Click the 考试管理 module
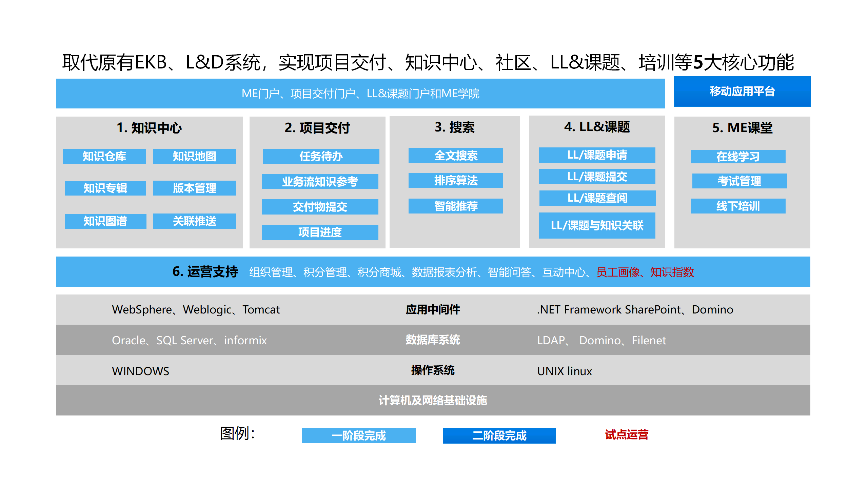This screenshot has width=868, height=488. (x=738, y=181)
